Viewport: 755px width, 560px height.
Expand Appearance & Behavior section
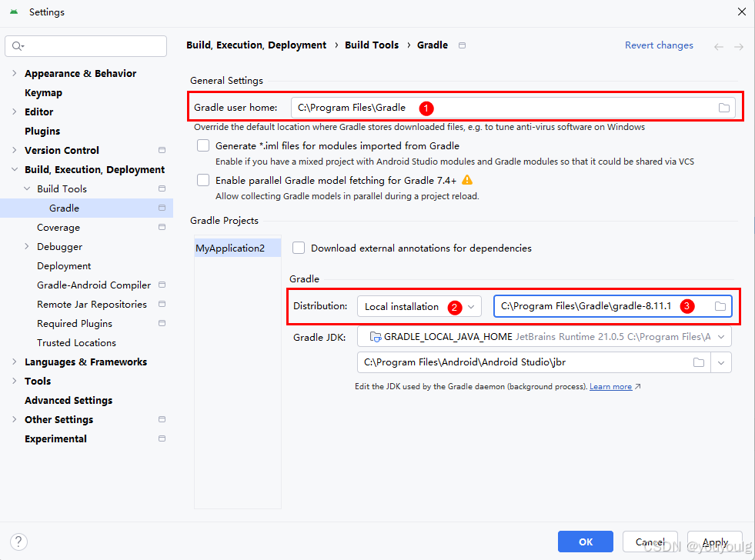coord(14,73)
